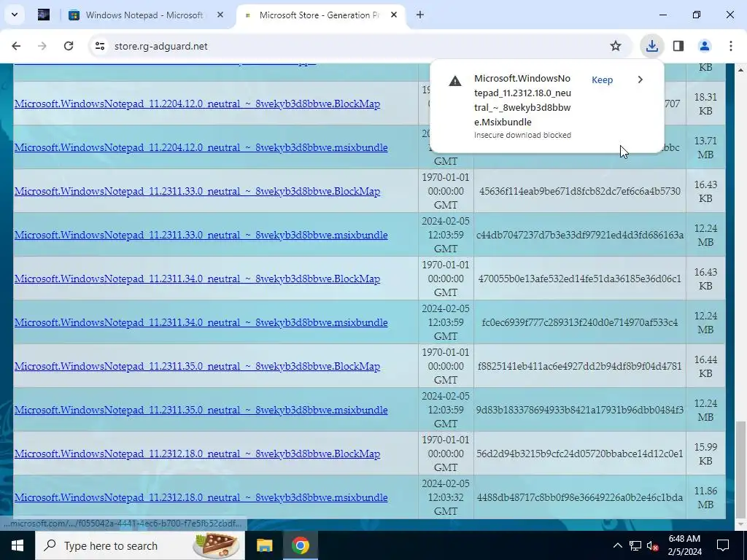
Task: Keep the blocked Msixbundle download
Action: click(602, 80)
